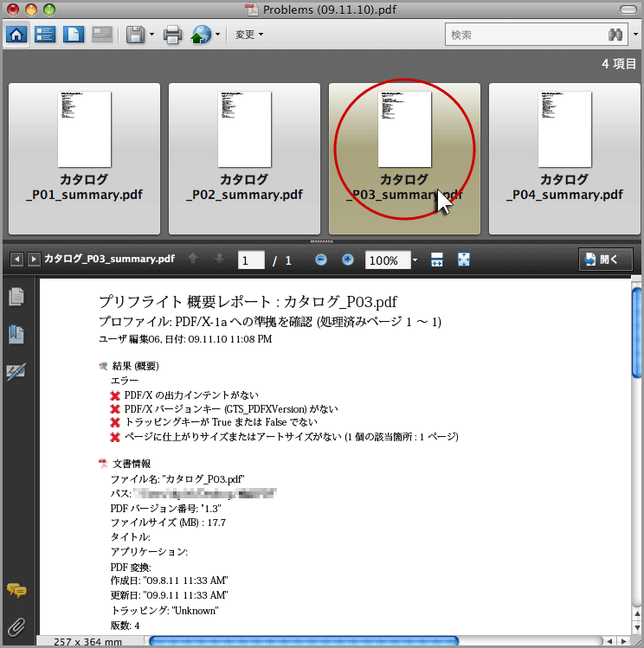Select the カタログ_P01_summary.pdf thumbnail

(x=84, y=158)
